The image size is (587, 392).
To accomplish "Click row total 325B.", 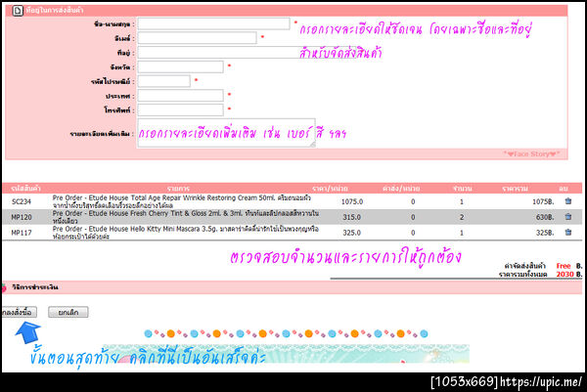I will tap(545, 233).
